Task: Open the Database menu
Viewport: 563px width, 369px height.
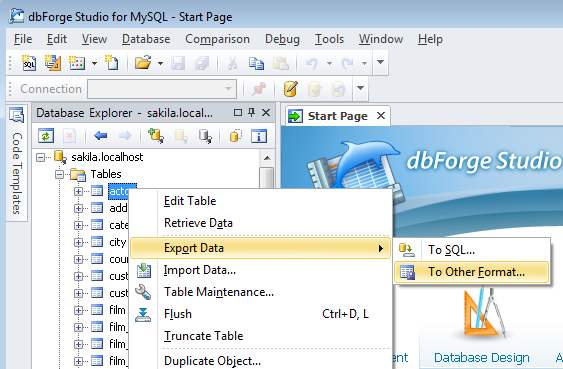Action: 146,39
